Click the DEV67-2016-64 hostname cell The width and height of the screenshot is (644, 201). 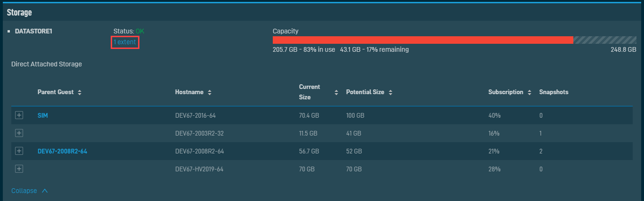pyautogui.click(x=196, y=115)
